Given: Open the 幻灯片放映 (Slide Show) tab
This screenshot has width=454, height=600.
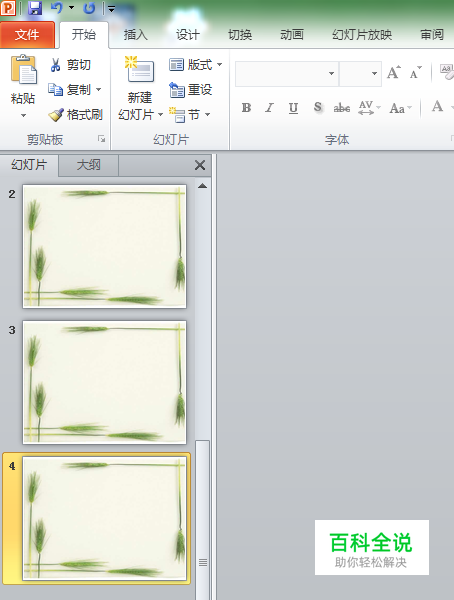Looking at the screenshot, I should pos(362,35).
